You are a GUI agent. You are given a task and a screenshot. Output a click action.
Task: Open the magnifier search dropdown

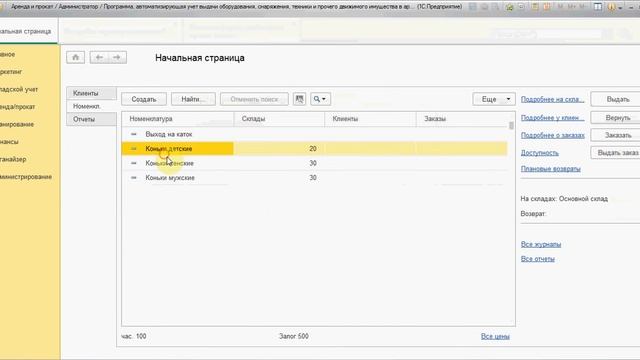tap(320, 99)
